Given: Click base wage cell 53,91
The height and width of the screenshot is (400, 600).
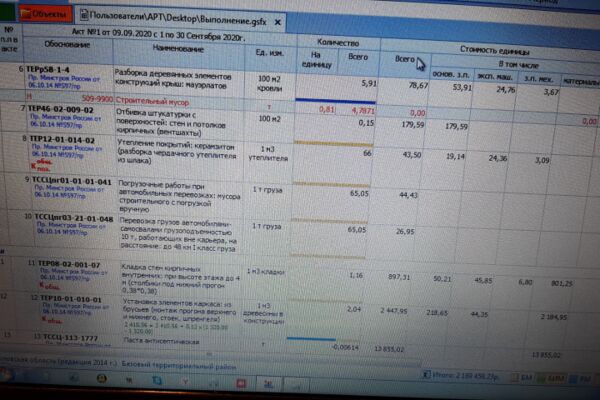Looking at the screenshot, I should pos(462,87).
